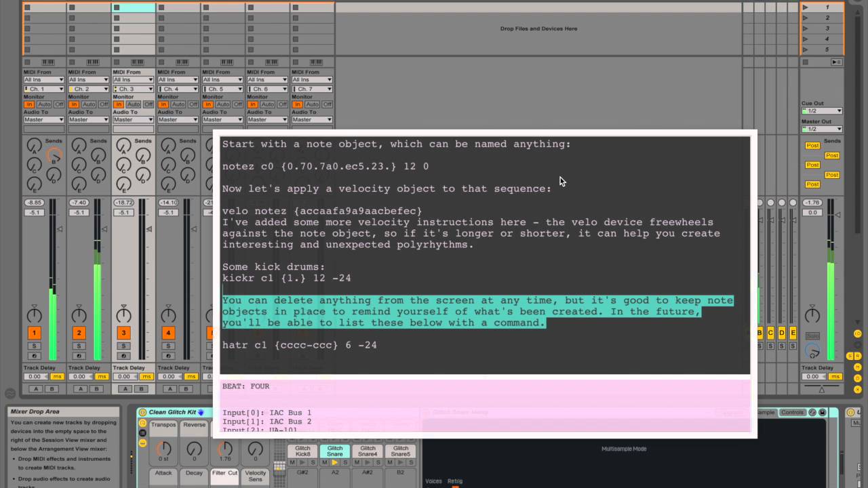Click the master track Solo cue button

coord(812,335)
